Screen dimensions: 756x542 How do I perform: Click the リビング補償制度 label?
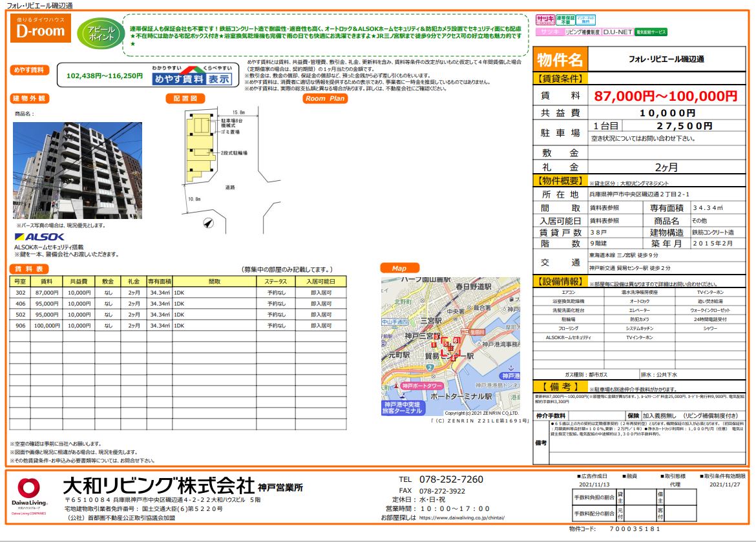(582, 32)
